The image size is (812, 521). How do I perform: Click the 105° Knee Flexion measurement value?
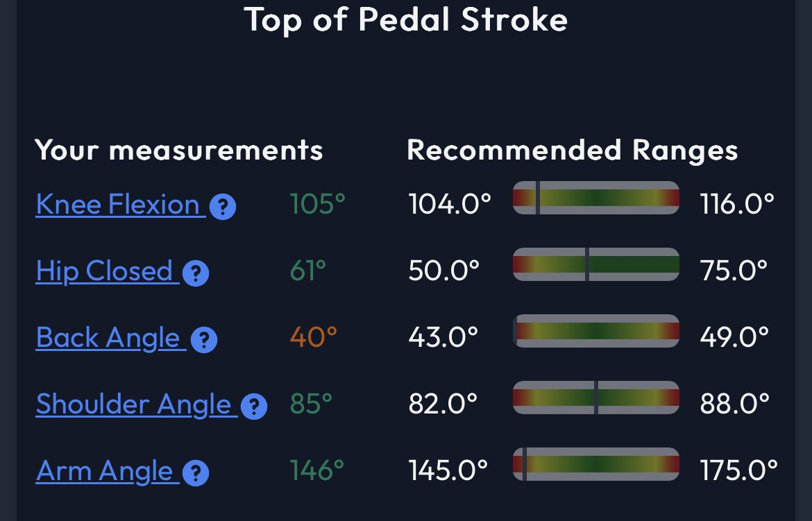tap(317, 204)
